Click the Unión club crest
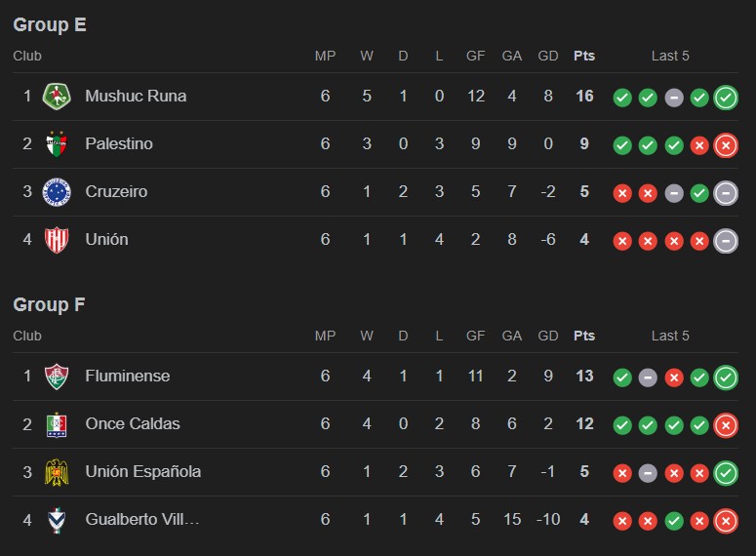The image size is (756, 556). 57,240
